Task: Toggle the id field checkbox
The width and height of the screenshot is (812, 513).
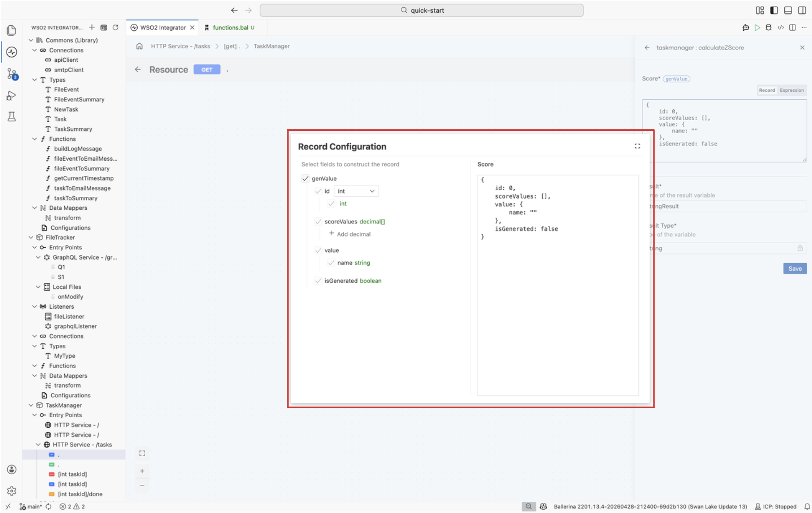Action: [318, 191]
